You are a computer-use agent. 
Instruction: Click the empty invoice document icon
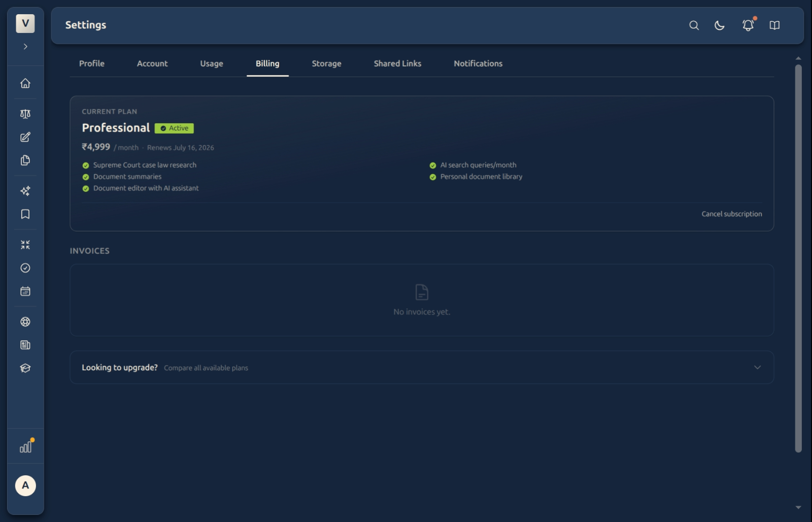point(422,292)
